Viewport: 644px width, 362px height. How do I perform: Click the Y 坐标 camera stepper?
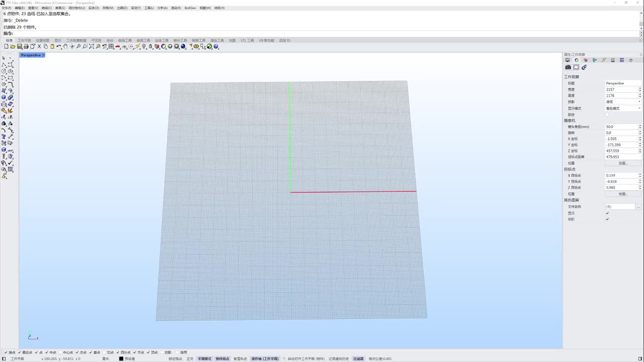click(x=640, y=145)
